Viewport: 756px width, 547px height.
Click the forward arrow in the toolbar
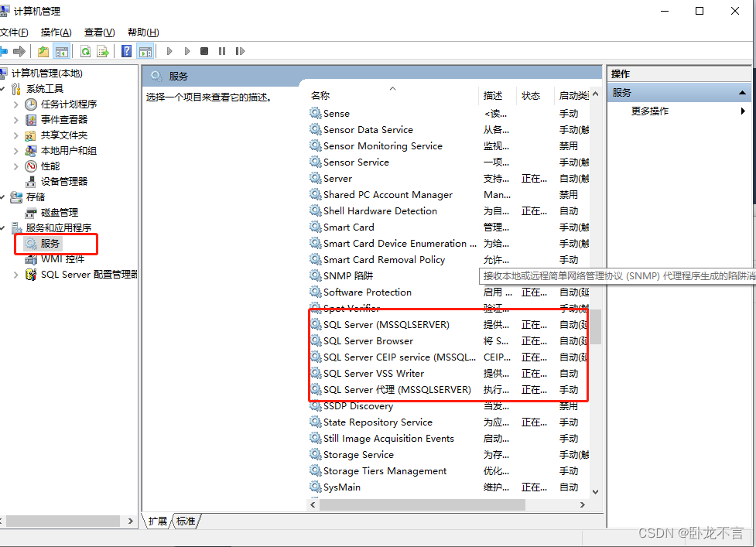tap(19, 51)
